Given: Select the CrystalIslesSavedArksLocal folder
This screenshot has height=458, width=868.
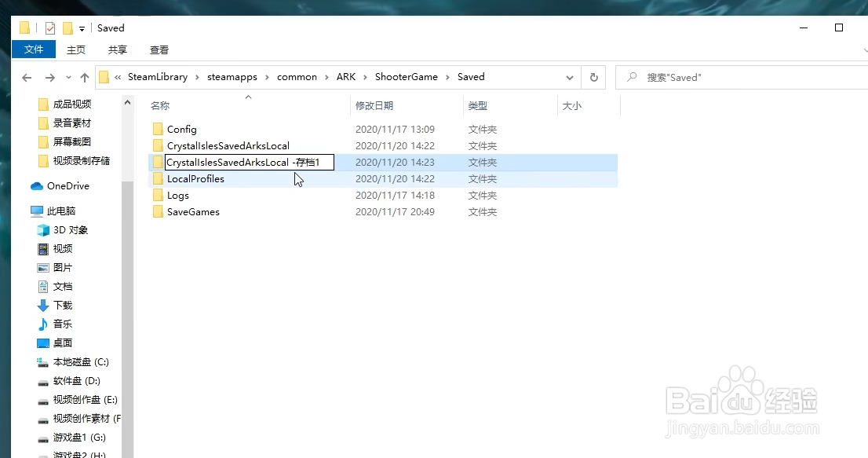Looking at the screenshot, I should coord(228,145).
